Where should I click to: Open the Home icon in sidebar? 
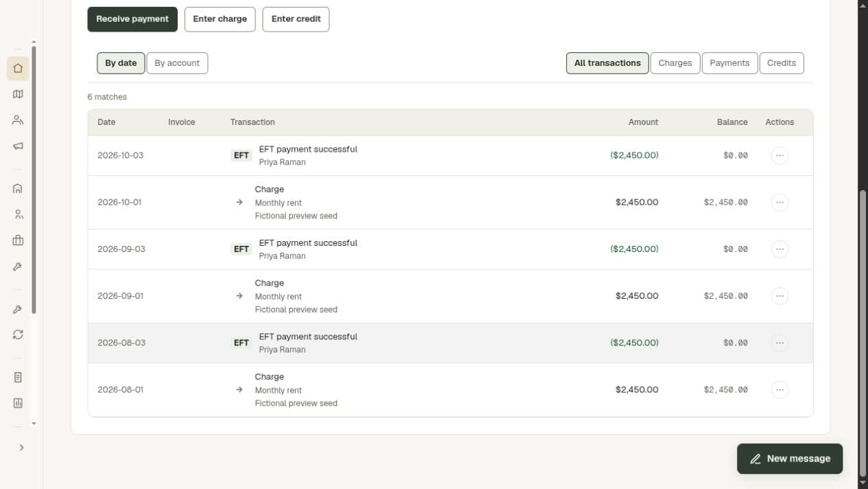tap(18, 68)
